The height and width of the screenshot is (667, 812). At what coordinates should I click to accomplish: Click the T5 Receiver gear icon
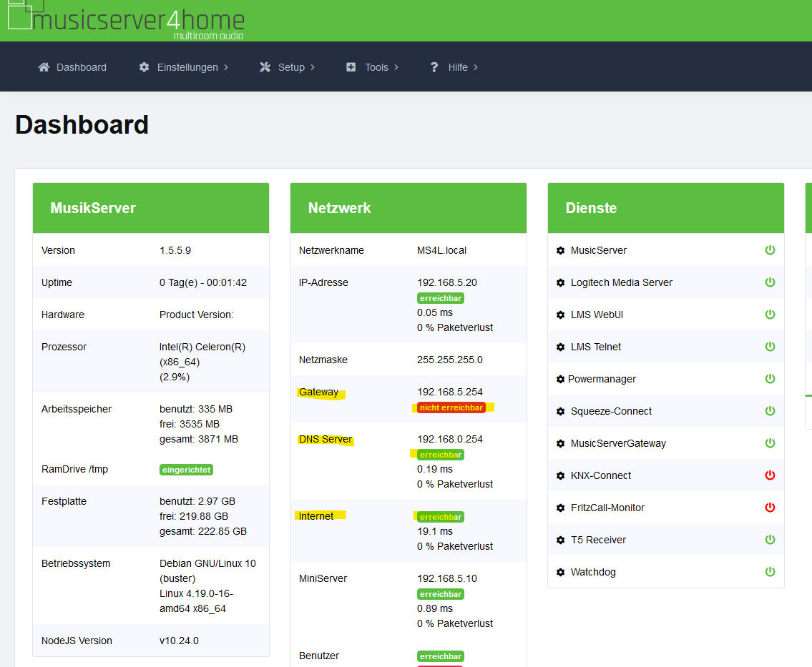(560, 540)
